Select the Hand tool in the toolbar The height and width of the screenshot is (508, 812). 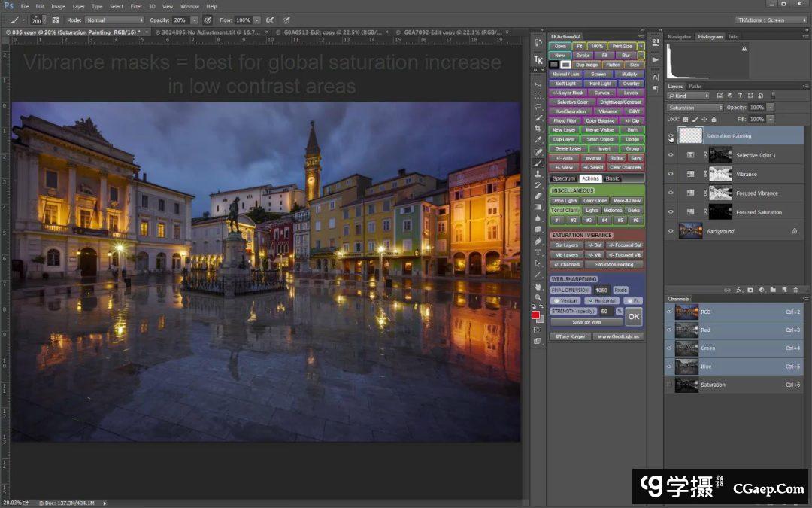pos(538,286)
